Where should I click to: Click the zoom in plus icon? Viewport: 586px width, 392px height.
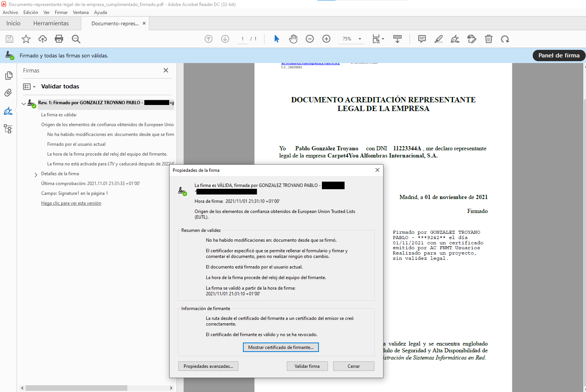point(326,39)
